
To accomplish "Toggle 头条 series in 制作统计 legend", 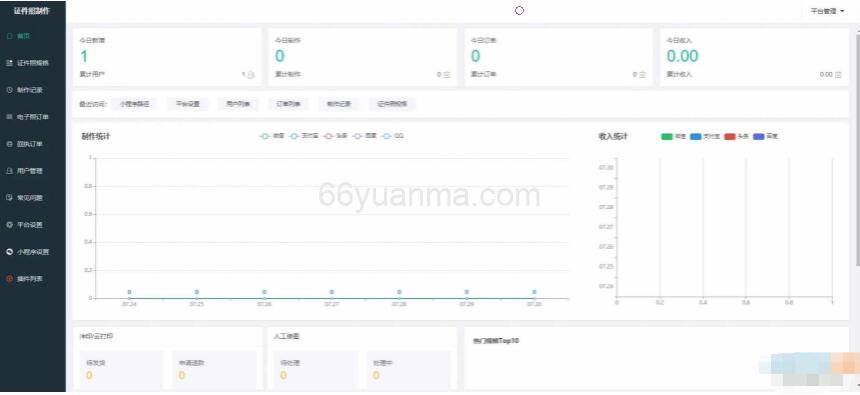I will (x=336, y=136).
